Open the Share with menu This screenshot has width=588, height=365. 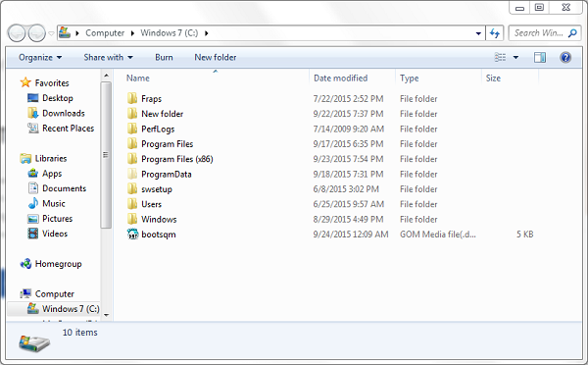(x=108, y=58)
